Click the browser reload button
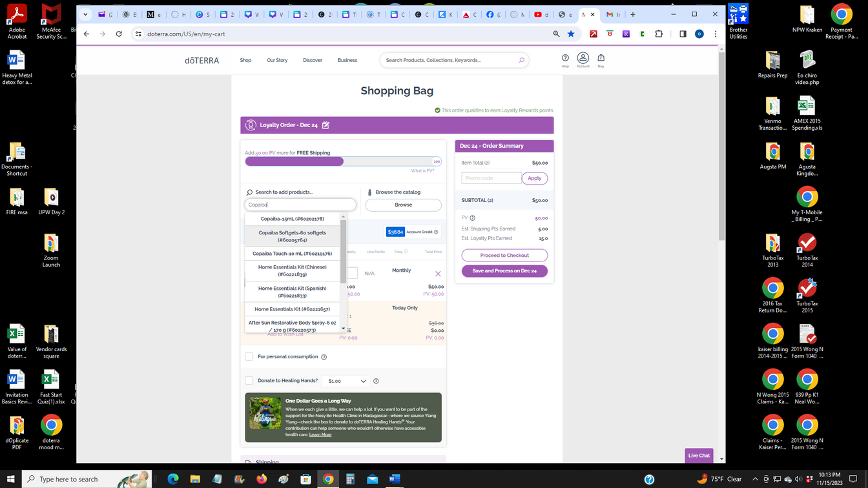 point(119,34)
